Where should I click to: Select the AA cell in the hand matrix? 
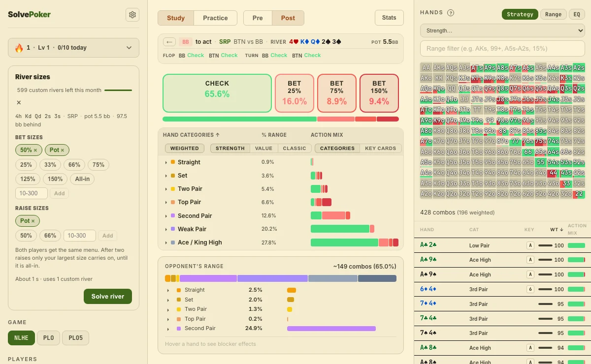(x=426, y=67)
